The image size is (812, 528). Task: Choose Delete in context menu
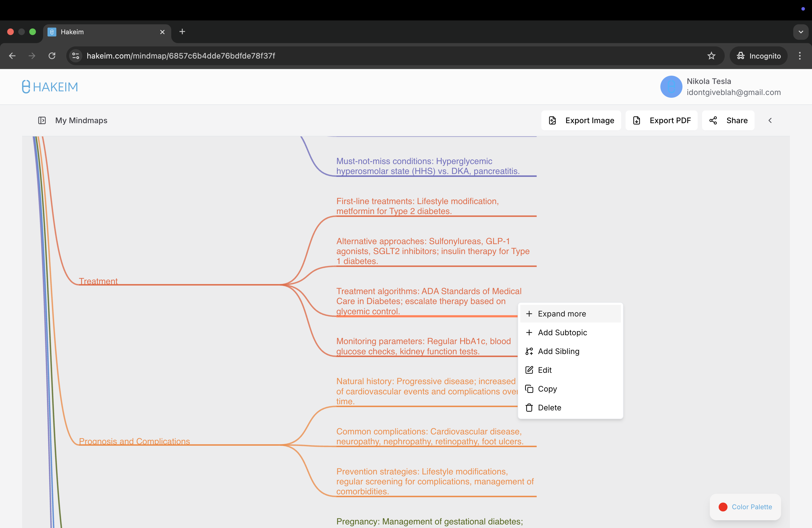570,408
